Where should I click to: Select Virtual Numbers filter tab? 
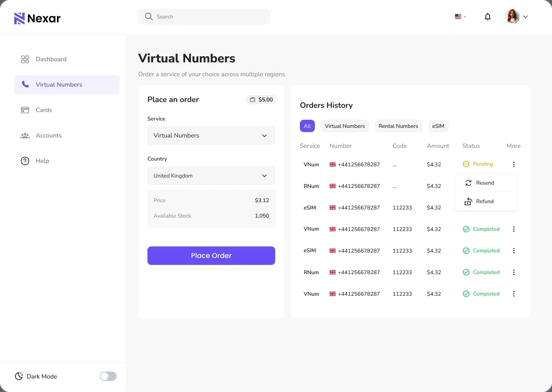(345, 126)
